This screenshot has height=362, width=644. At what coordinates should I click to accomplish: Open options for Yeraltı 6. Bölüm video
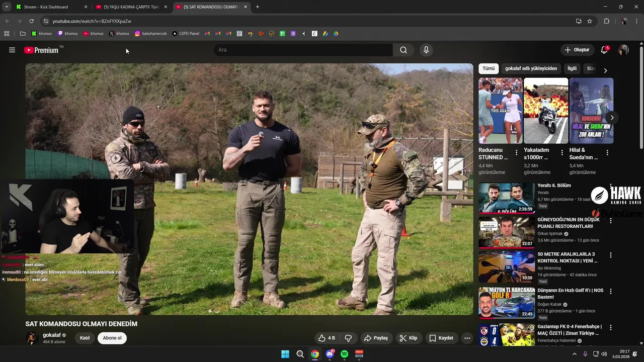[x=611, y=186]
